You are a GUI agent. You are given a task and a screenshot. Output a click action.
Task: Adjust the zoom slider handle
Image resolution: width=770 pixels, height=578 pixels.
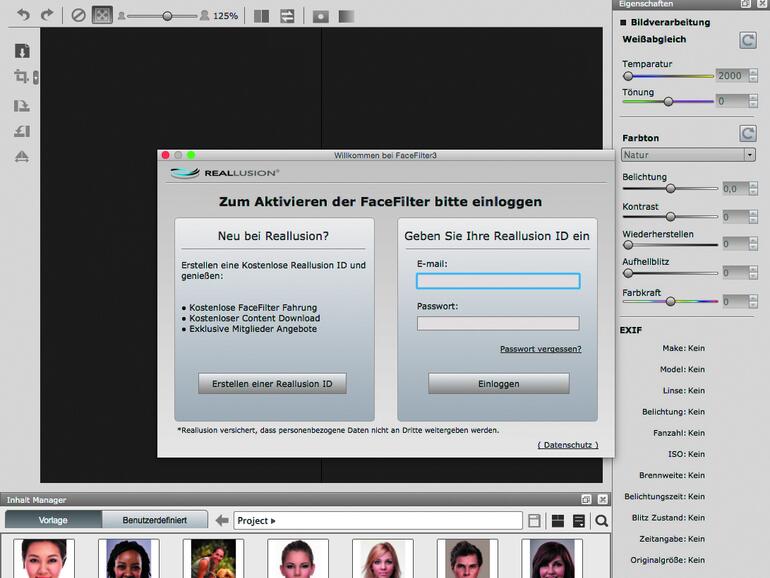coord(167,16)
